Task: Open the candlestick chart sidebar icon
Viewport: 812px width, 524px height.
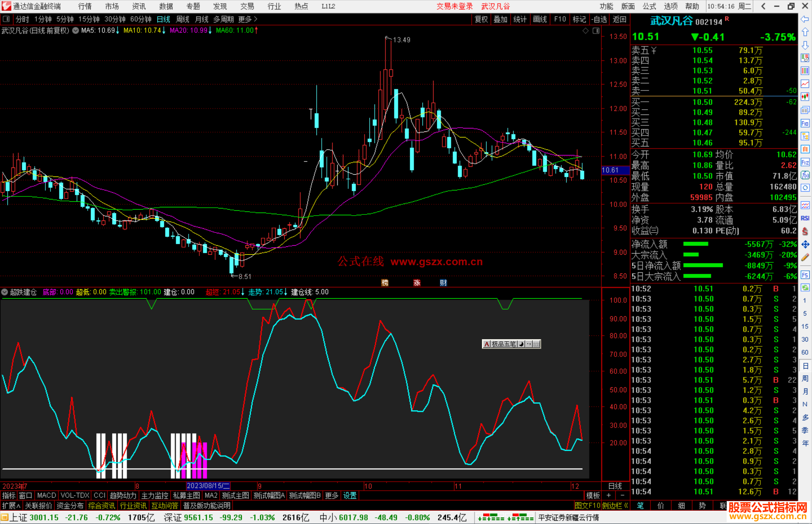Action: (x=805, y=97)
